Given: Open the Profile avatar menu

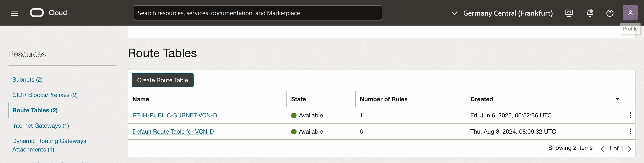Looking at the screenshot, I should pyautogui.click(x=630, y=13).
